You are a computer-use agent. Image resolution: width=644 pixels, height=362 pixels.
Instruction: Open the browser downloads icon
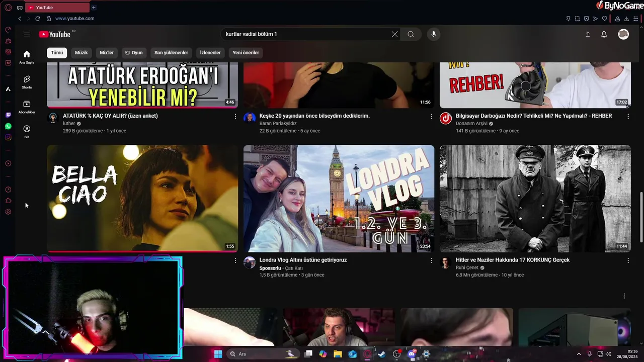626,19
